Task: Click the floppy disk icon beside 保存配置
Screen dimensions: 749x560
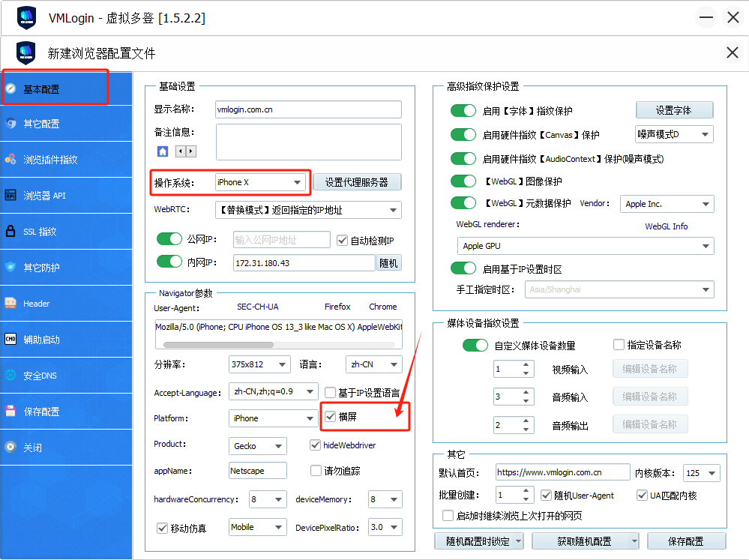Action: tap(10, 411)
